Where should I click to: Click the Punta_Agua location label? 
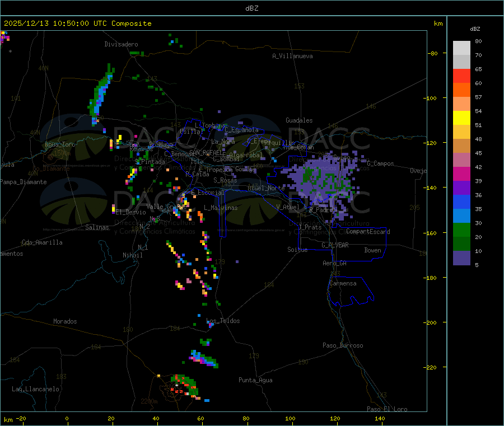255,381
